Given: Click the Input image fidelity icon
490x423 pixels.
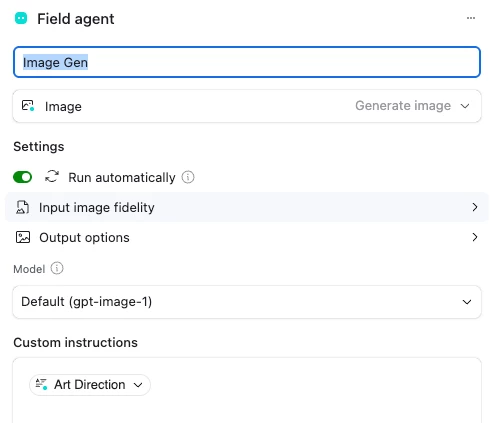Looking at the screenshot, I should click(23, 207).
